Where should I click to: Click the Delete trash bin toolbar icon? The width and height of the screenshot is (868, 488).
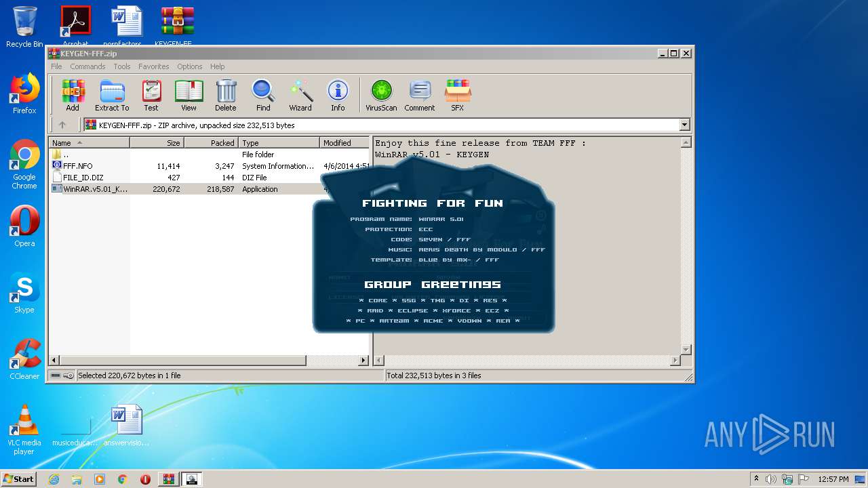coord(226,95)
